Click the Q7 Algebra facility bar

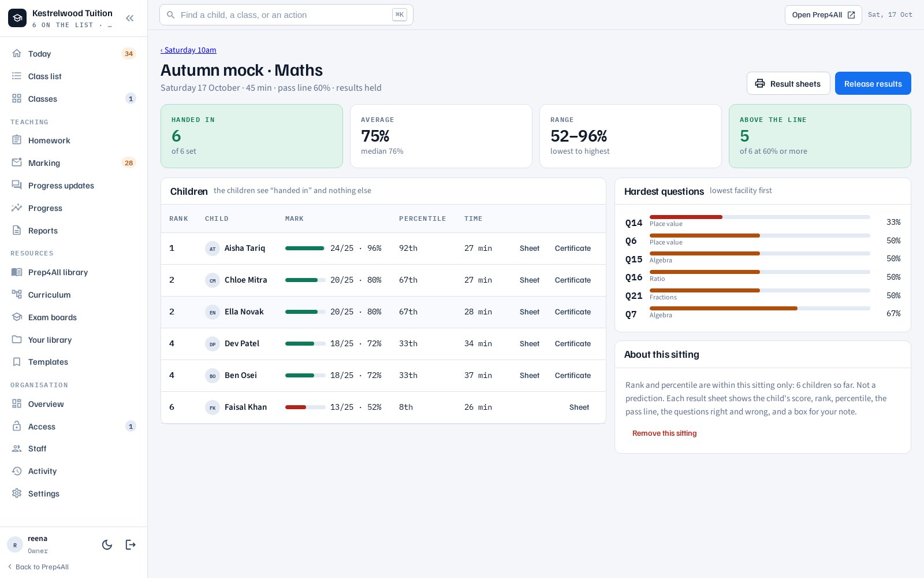759,309
